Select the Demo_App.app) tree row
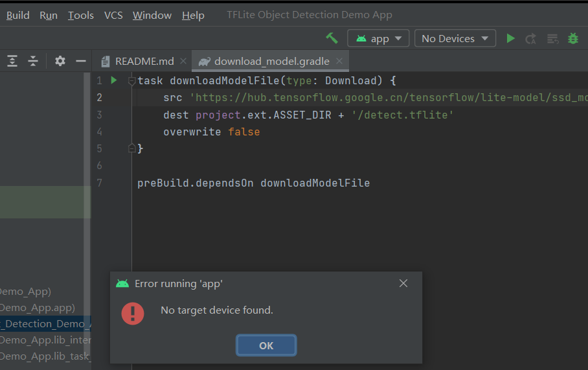Screen dimensions: 588x370 click(x=45, y=307)
